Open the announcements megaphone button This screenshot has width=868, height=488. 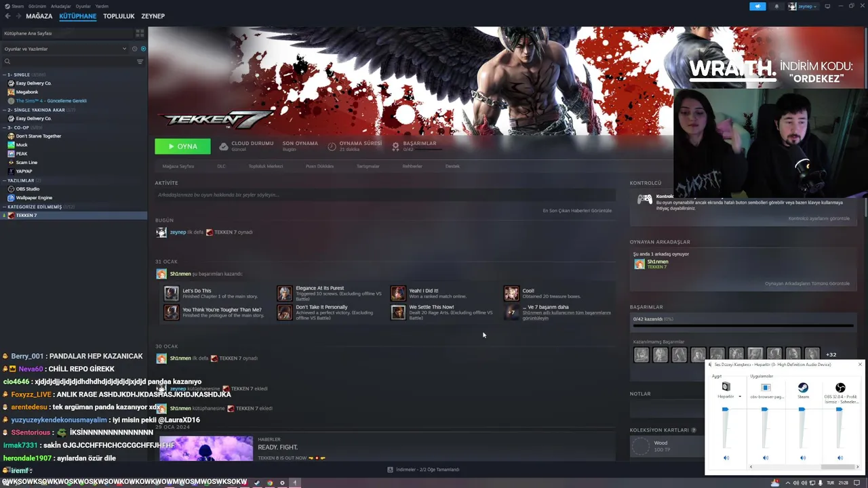click(757, 6)
